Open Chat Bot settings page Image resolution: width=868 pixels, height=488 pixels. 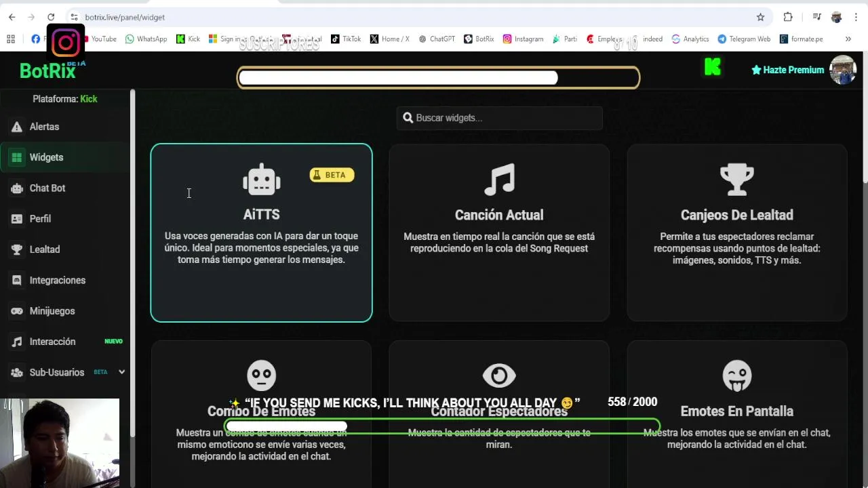point(65,188)
